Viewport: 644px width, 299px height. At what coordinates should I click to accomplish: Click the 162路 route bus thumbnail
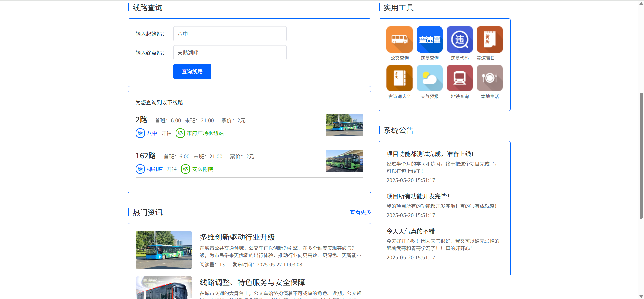pyautogui.click(x=344, y=161)
